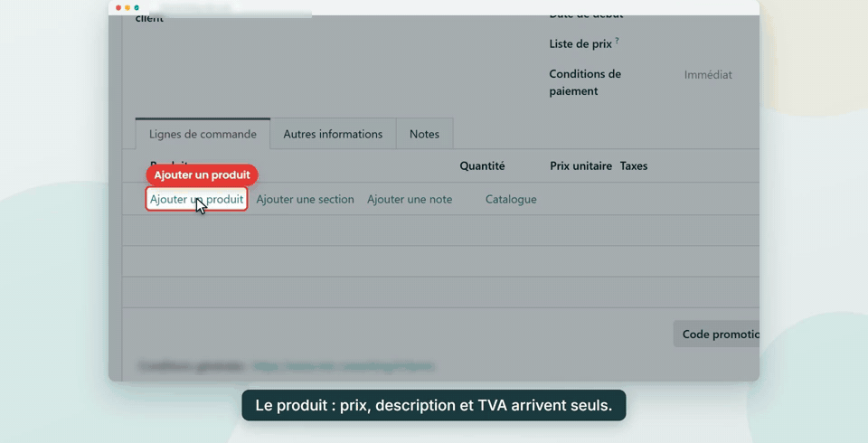Click Ajouter une section link

tap(305, 199)
